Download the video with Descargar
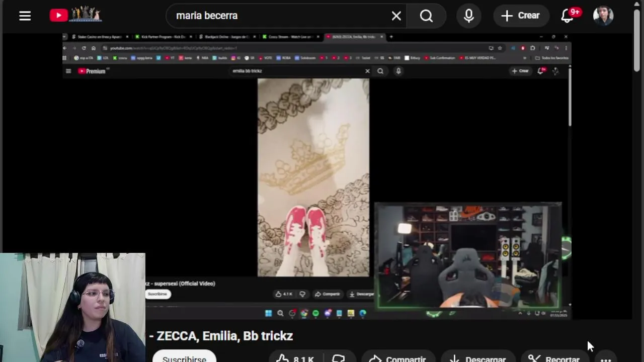644x362 pixels. 478,357
